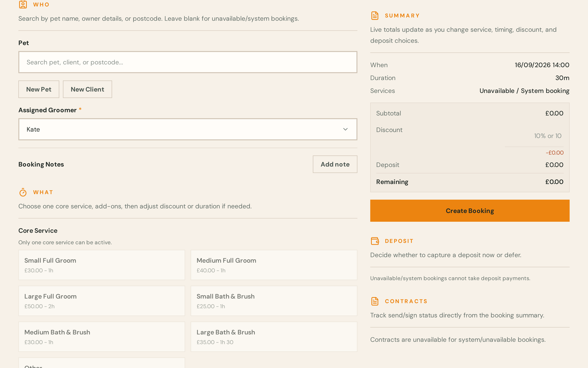Click the DEPOSIT section heading text
588x368 pixels.
(399, 241)
